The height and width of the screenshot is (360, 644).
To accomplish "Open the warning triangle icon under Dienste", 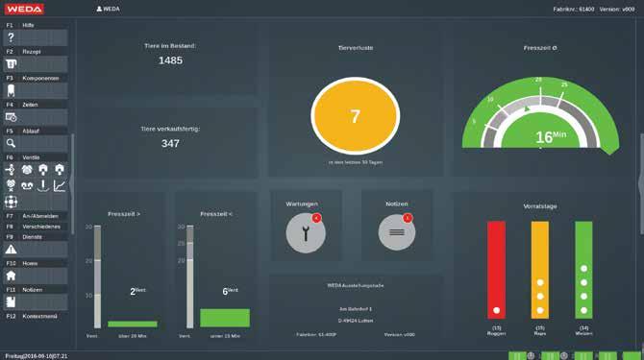I will (x=11, y=249).
